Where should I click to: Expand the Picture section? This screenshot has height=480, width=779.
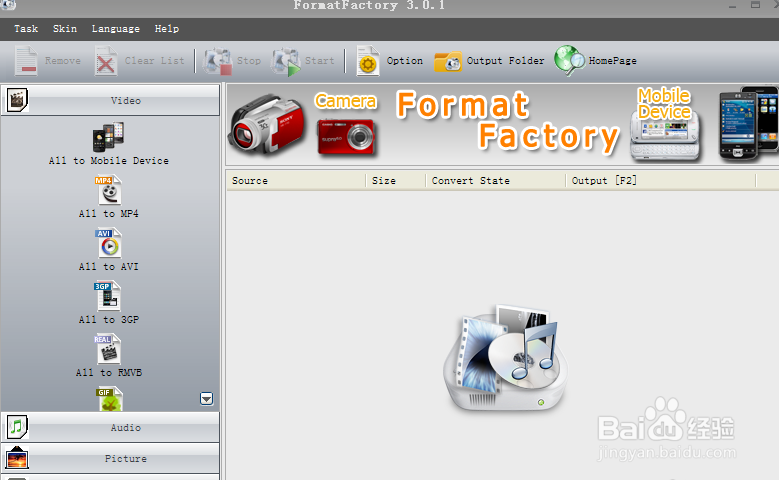pyautogui.click(x=110, y=458)
